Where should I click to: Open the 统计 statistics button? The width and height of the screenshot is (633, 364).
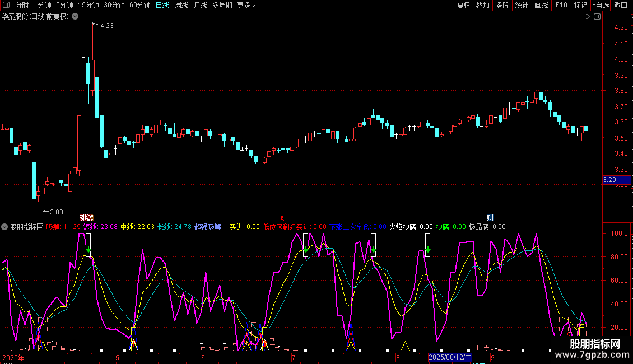(522, 5)
